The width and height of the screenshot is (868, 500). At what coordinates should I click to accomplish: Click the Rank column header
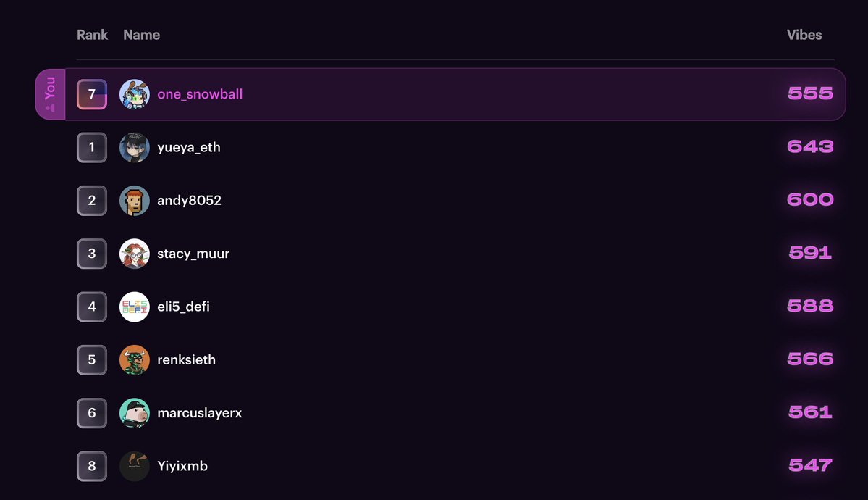(93, 35)
